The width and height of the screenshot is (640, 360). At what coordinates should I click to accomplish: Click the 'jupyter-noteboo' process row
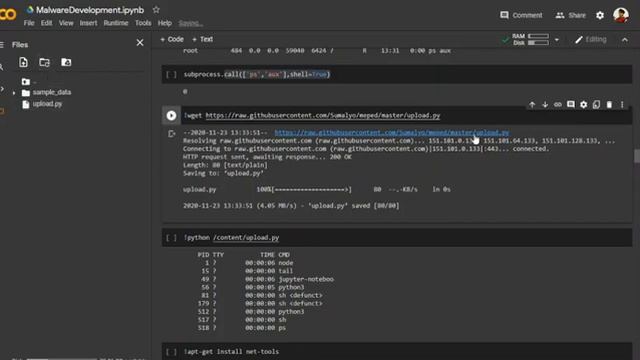266,279
